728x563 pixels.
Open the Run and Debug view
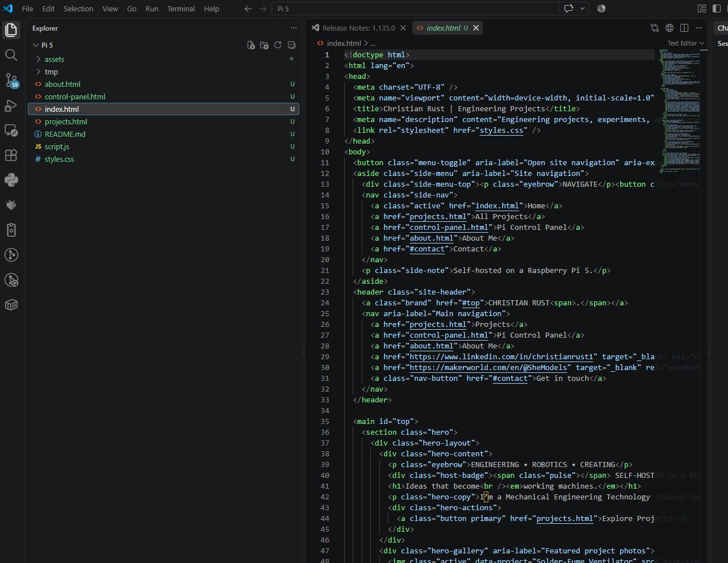11,105
